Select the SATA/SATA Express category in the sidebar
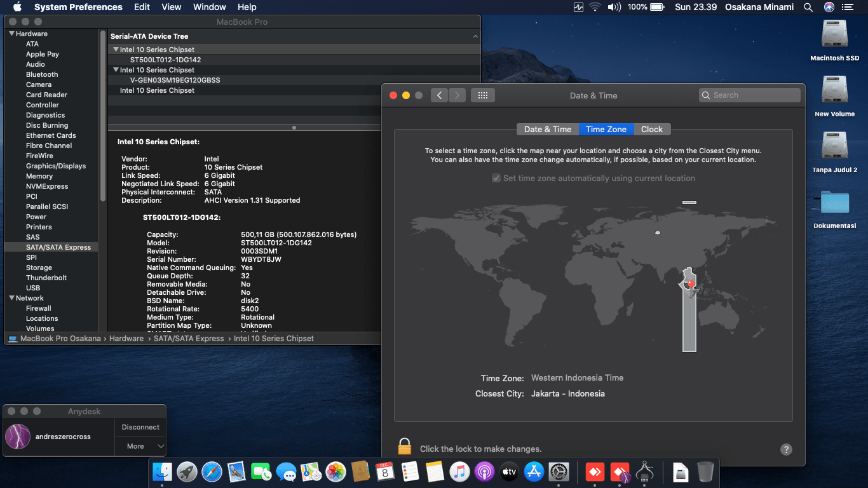This screenshot has width=868, height=488. (51, 247)
